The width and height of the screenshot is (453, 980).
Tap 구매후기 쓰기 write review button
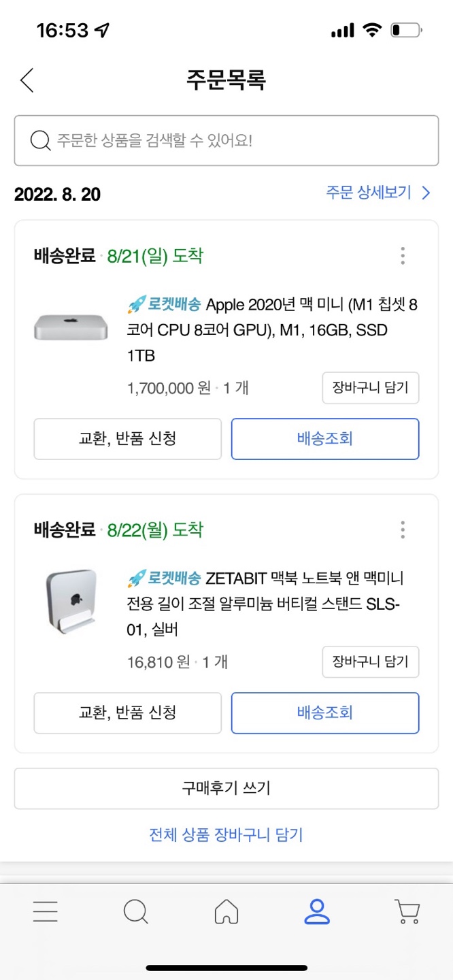pyautogui.click(x=227, y=788)
